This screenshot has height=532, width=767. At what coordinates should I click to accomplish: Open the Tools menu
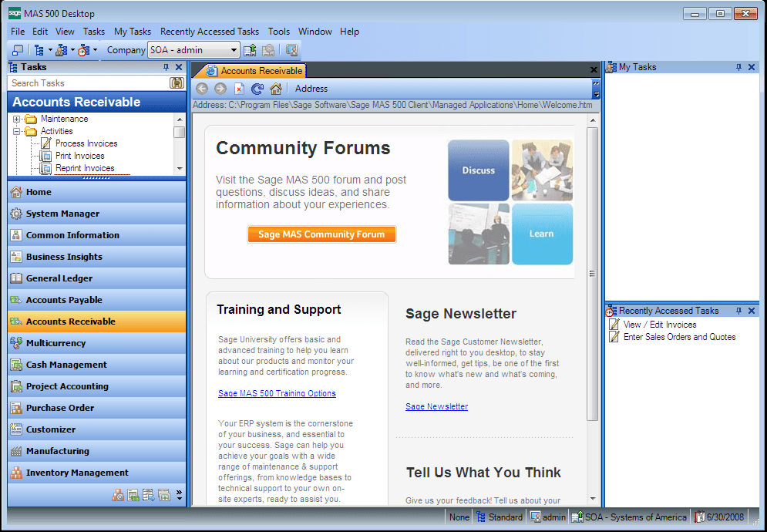(279, 32)
